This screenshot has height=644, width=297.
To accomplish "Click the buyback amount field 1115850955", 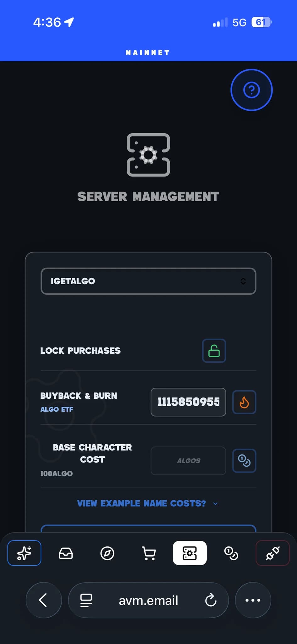I will (188, 402).
